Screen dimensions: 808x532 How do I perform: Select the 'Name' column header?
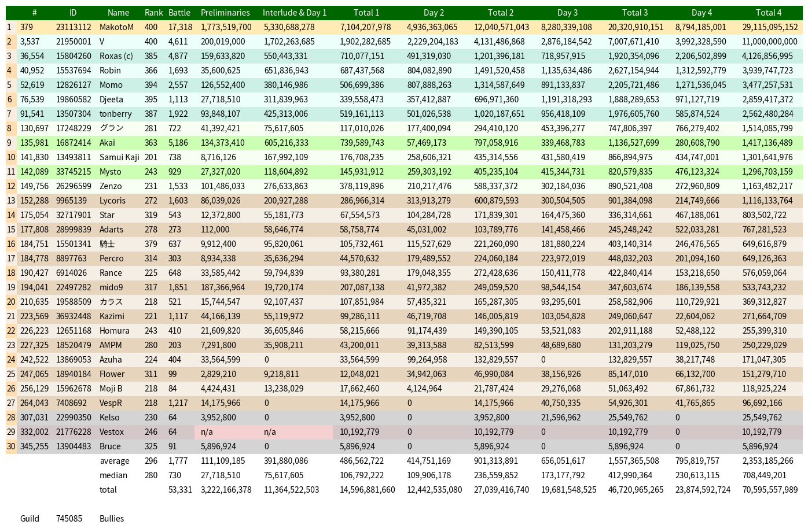click(x=118, y=13)
